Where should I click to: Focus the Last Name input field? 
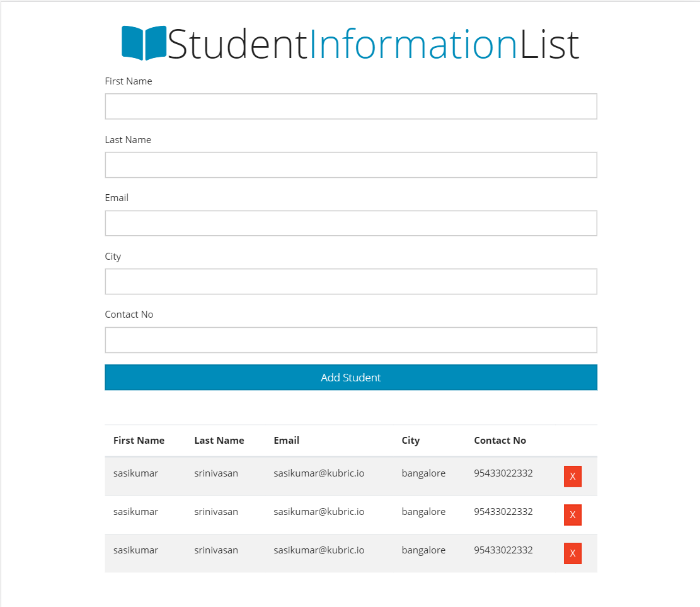[351, 165]
